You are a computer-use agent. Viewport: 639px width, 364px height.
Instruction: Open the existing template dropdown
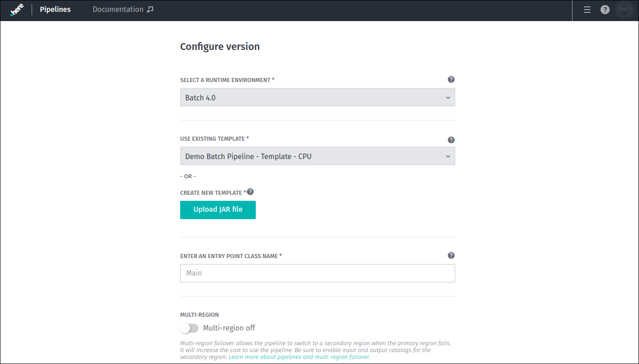(317, 156)
